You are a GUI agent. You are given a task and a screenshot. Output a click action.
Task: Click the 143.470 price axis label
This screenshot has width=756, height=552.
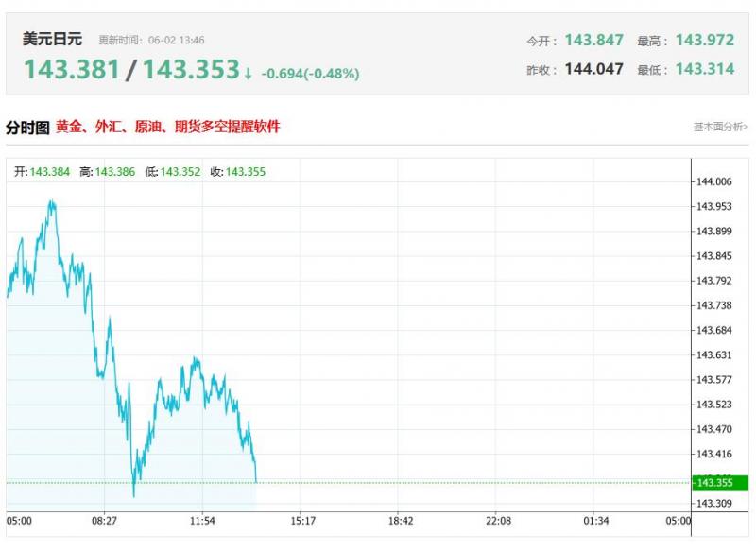coord(714,429)
